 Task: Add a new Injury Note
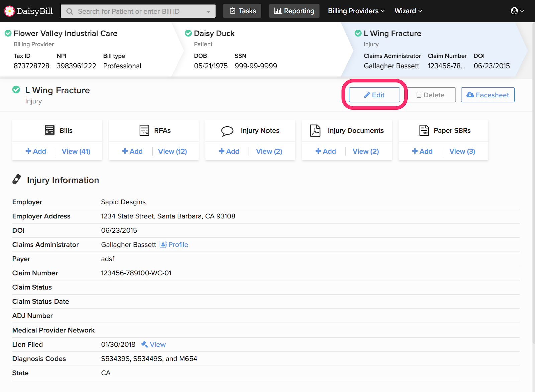point(229,151)
